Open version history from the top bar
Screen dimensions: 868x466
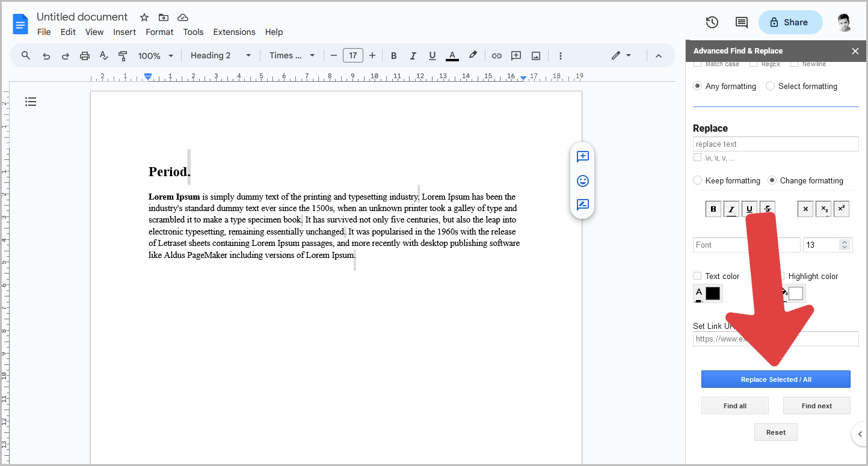(x=712, y=22)
